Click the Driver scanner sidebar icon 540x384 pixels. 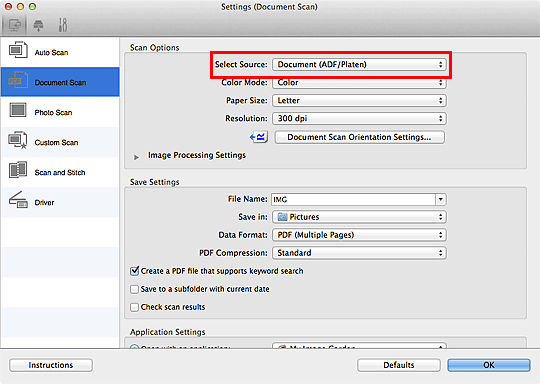(x=18, y=200)
